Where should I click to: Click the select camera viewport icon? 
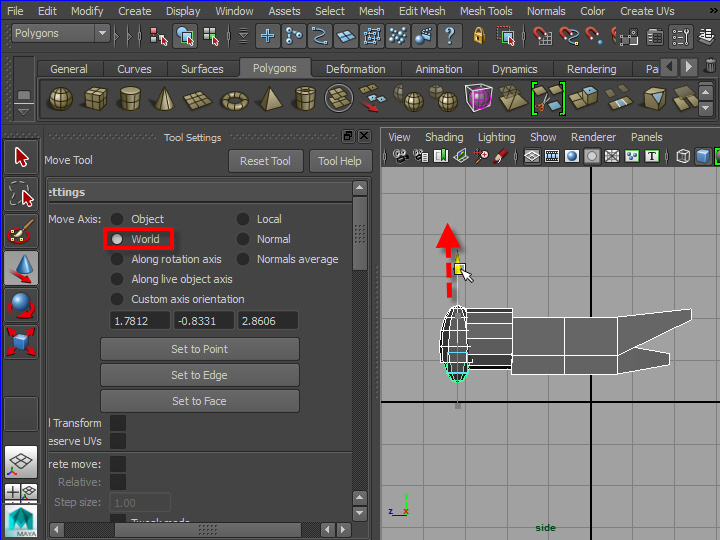(x=401, y=157)
